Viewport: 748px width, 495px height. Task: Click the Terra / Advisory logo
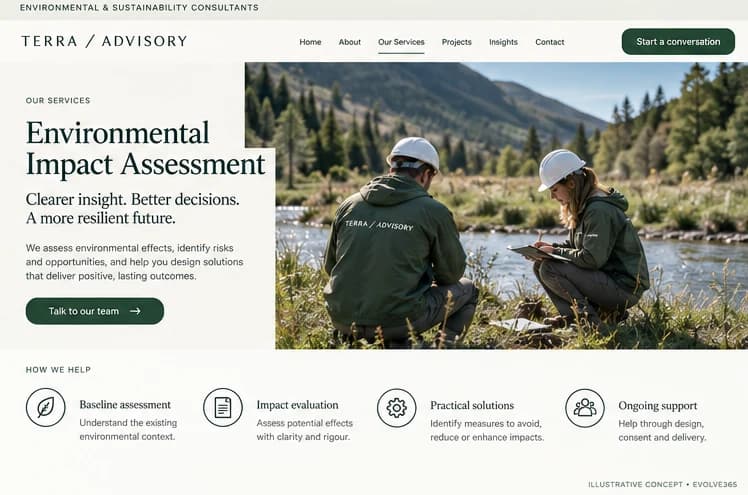[104, 41]
